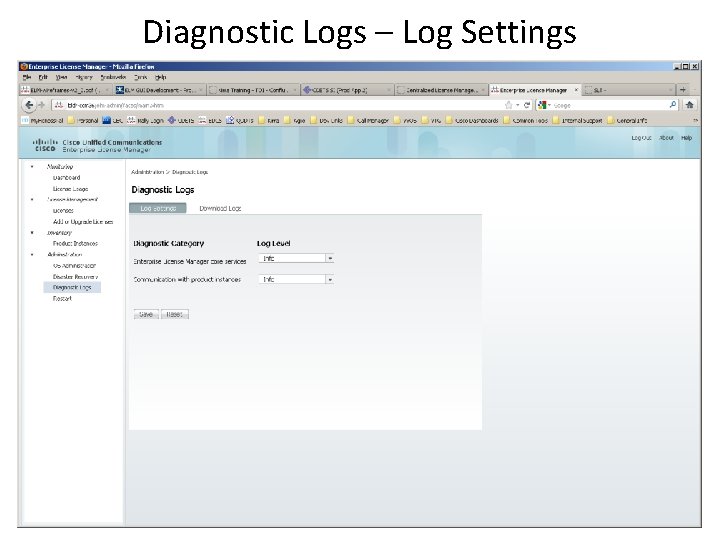
Task: Collapse the License Management tree section
Action: pyautogui.click(x=32, y=199)
